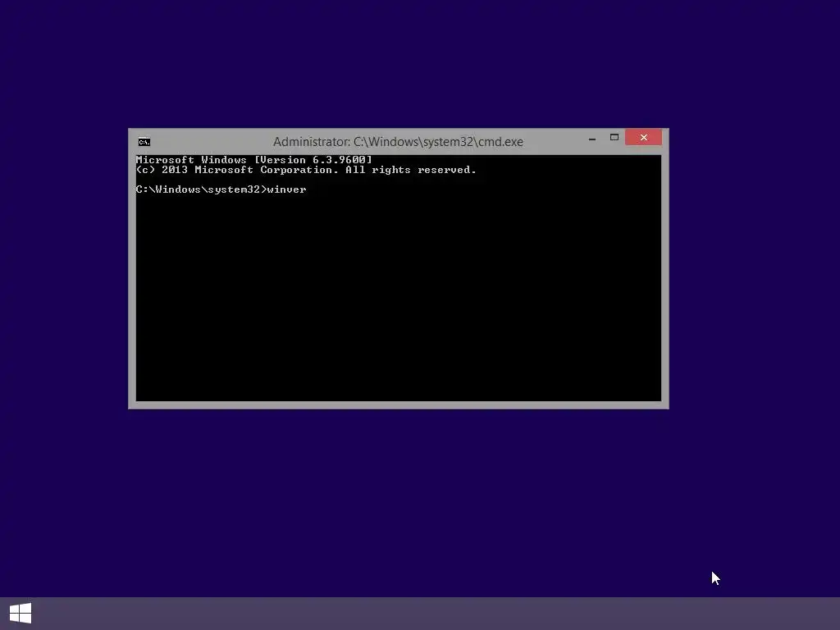Image resolution: width=840 pixels, height=630 pixels.
Task: Close the Administrator cmd.exe window
Action: point(643,138)
